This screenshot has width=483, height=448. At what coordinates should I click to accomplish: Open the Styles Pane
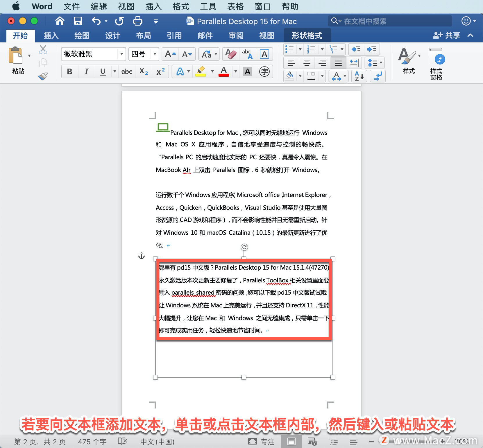pos(436,64)
